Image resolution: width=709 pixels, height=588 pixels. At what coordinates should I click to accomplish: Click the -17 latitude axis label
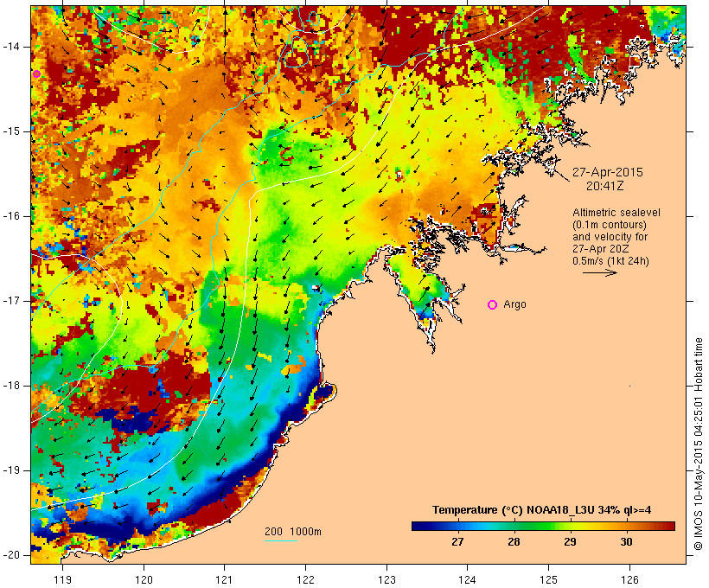(x=11, y=301)
